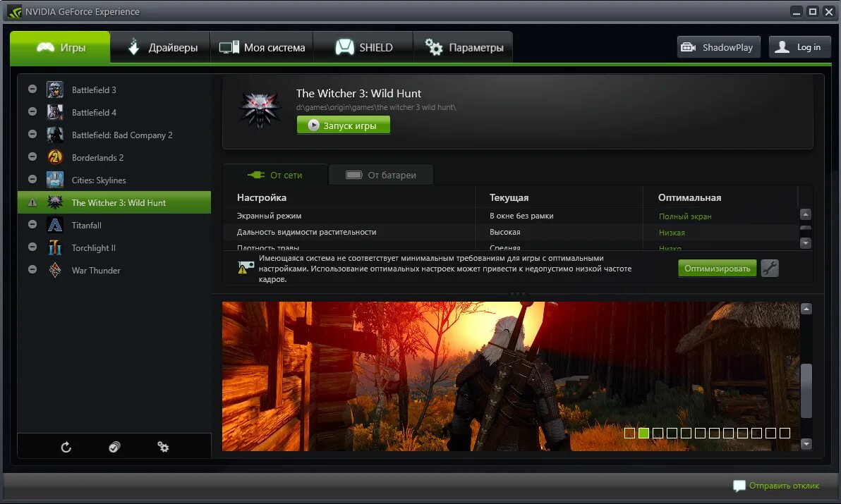Click the ShadowPlay button

[719, 47]
